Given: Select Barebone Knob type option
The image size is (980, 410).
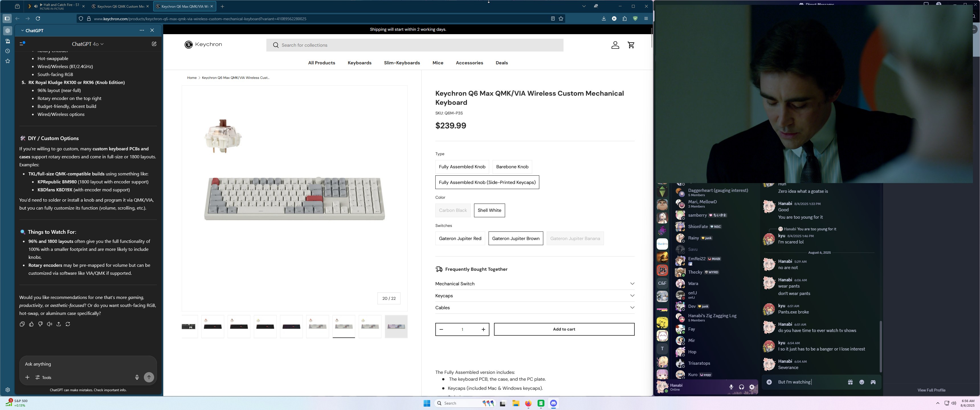Looking at the screenshot, I should 512,167.
